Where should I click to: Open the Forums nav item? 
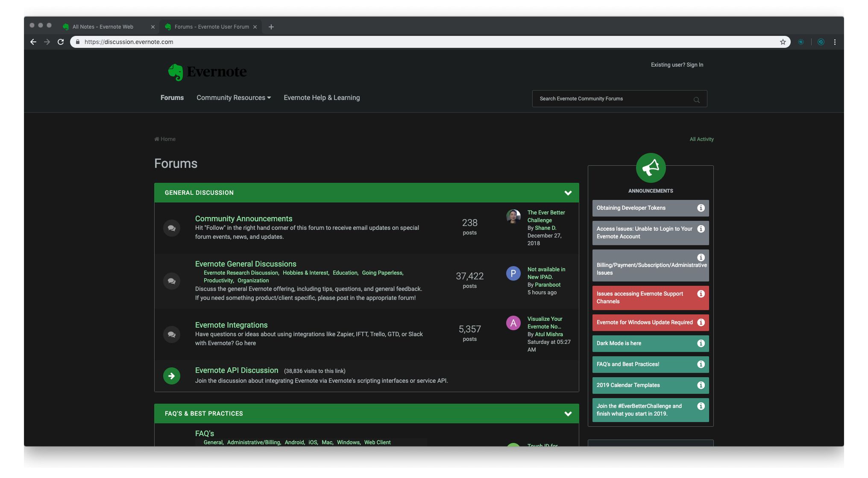[x=172, y=98]
